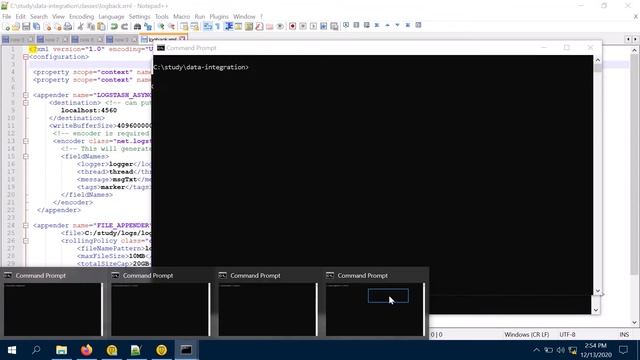
Task: Undo the last edit using green arrow
Action: (x=114, y=27)
